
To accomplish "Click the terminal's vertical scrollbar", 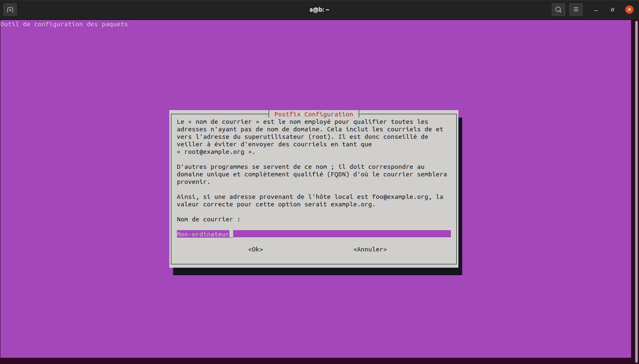I will [636, 188].
